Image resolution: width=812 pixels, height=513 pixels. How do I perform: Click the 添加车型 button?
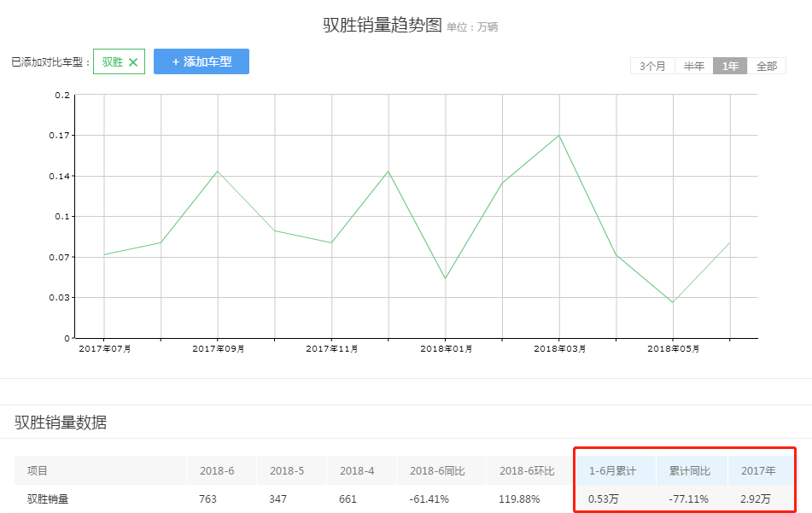(202, 61)
